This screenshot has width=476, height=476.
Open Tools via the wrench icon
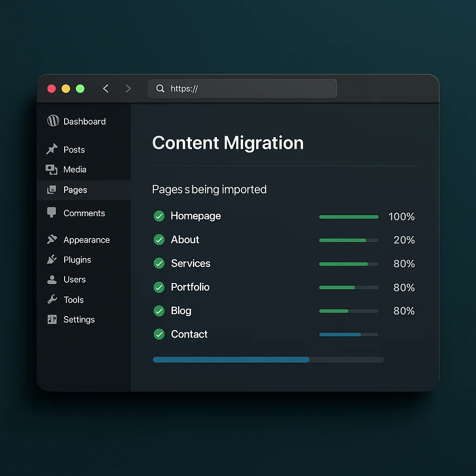pos(53,299)
